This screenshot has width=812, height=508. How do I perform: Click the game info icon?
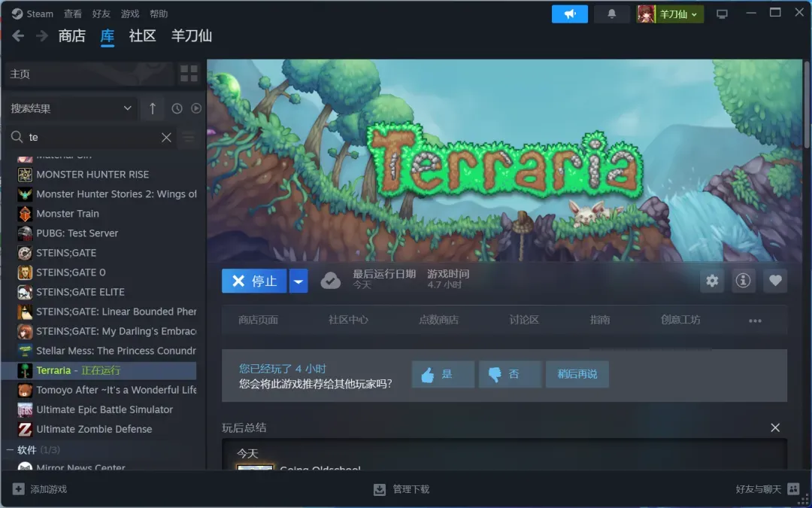pos(744,281)
